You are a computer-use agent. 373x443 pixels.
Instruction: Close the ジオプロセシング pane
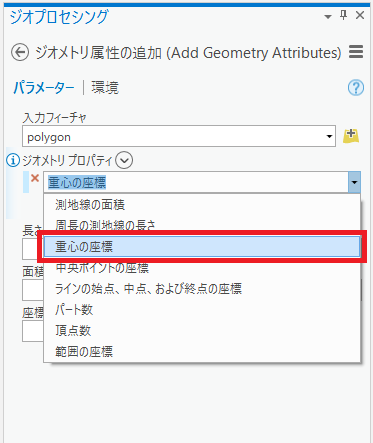pyautogui.click(x=360, y=15)
